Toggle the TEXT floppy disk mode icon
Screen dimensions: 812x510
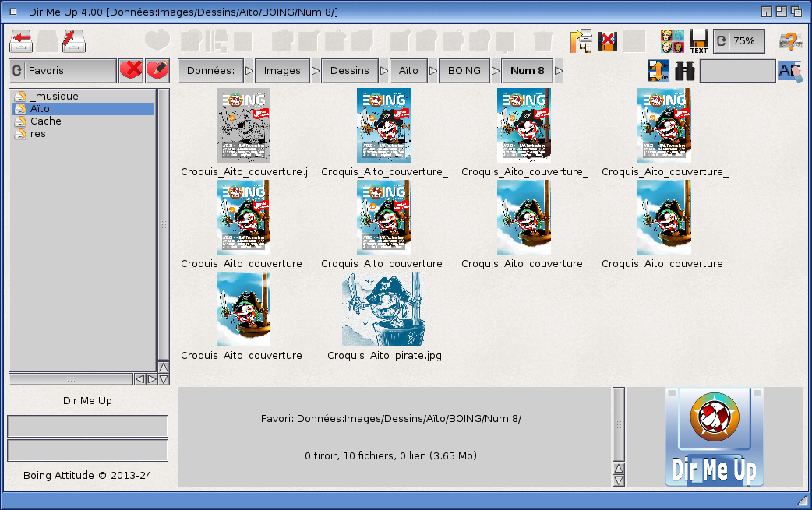tap(698, 41)
